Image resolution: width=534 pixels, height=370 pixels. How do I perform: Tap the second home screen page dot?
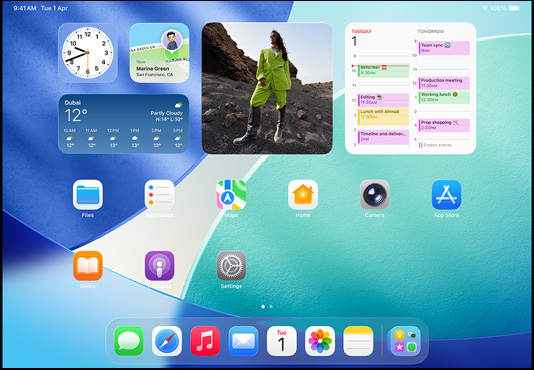coord(271,307)
